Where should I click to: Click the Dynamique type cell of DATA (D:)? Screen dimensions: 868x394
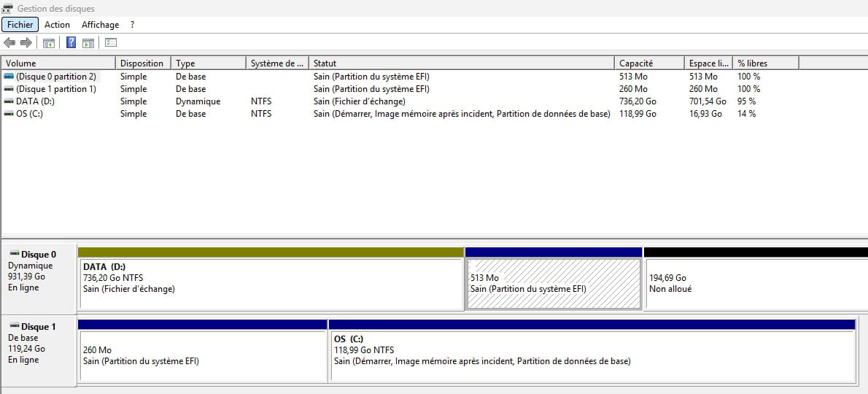coord(198,101)
